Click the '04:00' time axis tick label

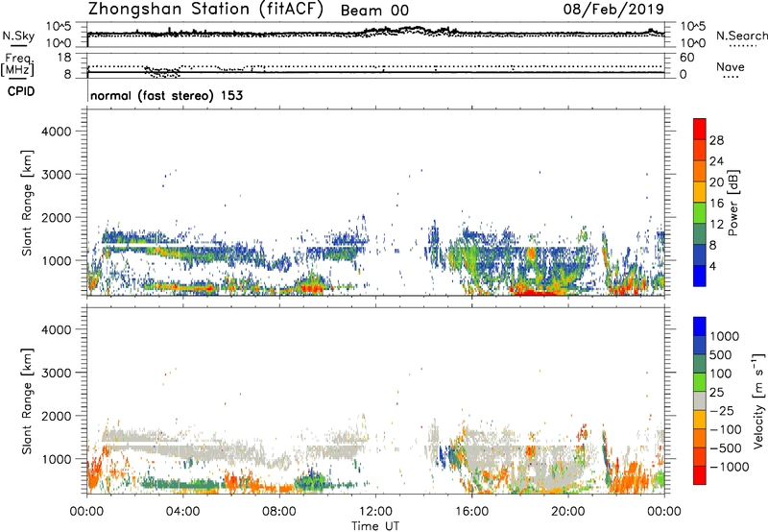pyautogui.click(x=183, y=512)
